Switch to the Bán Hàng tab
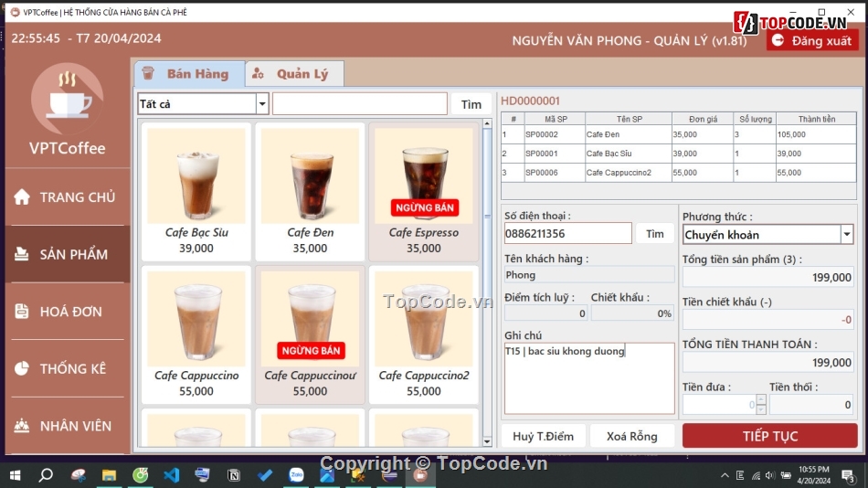 click(189, 74)
